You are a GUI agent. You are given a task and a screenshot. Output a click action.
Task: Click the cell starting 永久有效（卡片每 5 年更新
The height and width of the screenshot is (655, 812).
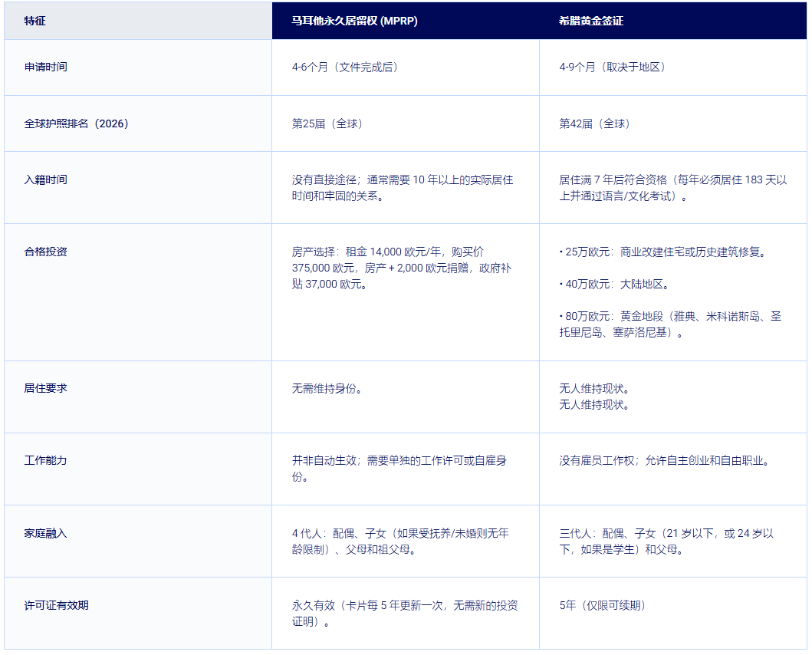click(405, 613)
